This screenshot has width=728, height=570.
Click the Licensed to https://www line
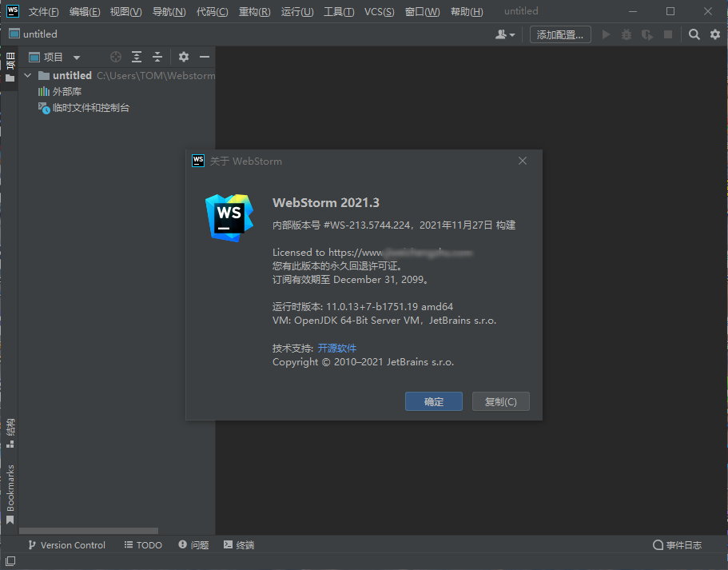[x=372, y=253]
